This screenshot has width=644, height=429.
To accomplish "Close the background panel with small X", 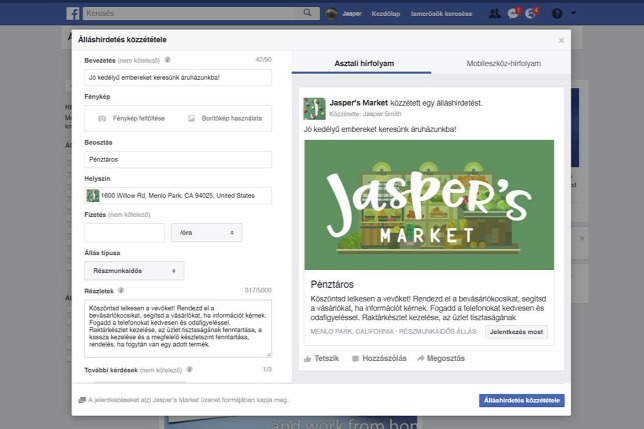I will click(582, 238).
